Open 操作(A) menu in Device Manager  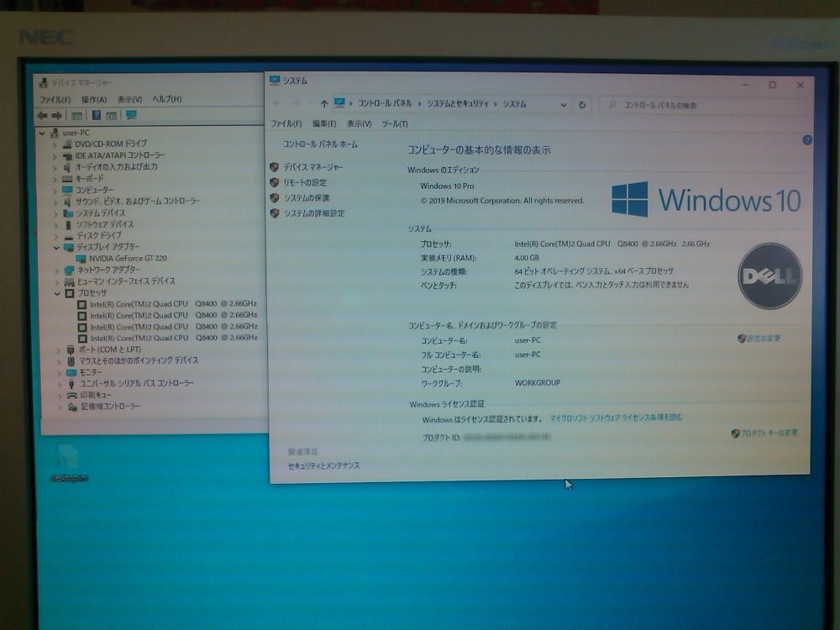pyautogui.click(x=94, y=100)
